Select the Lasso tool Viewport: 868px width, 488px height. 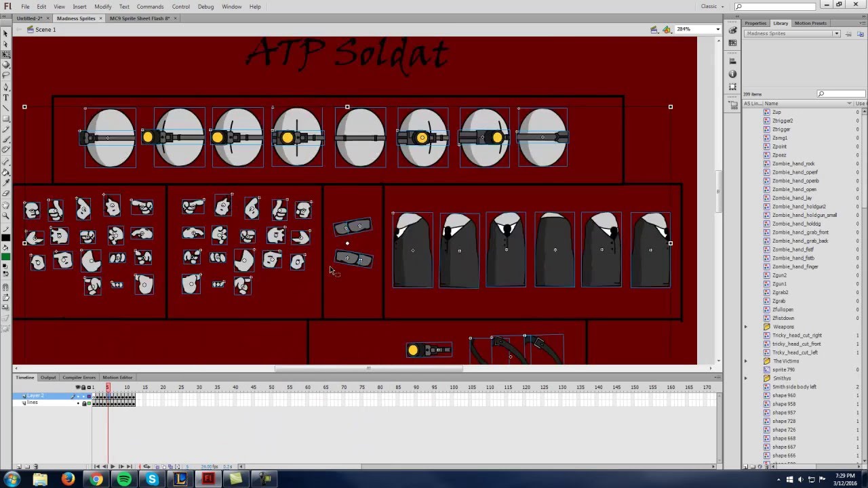pyautogui.click(x=7, y=75)
